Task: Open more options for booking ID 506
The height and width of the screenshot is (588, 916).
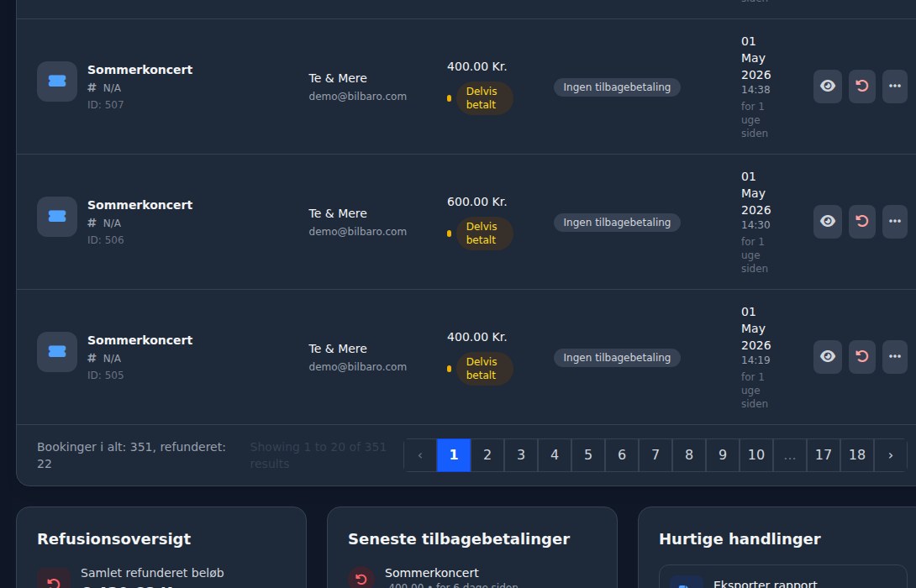Action: pos(894,222)
